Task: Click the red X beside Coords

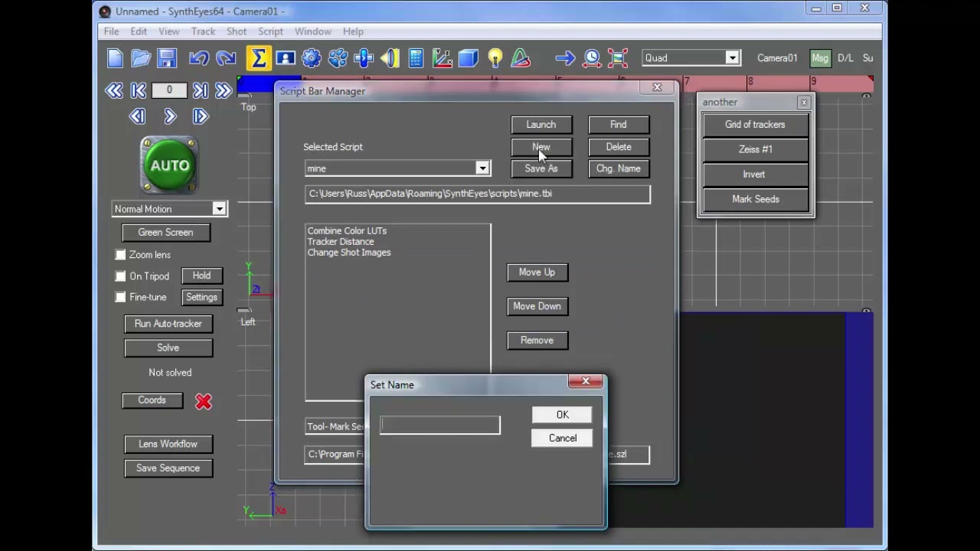Action: [x=203, y=401]
